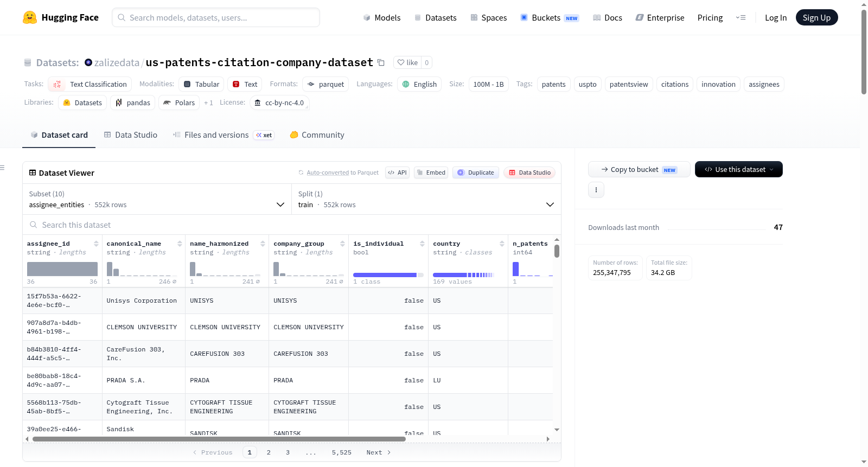Open the Subset assignee_entities dropdown
This screenshot has height=467, width=868.
(157, 199)
